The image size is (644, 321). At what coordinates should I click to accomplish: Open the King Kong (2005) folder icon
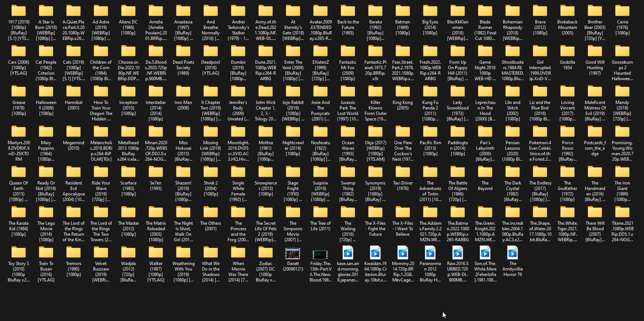403,92
